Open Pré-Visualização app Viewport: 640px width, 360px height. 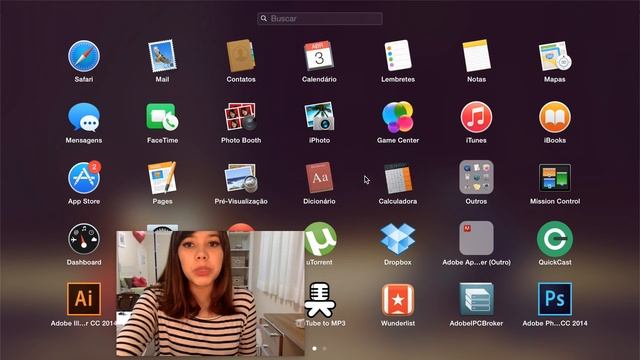tap(241, 178)
